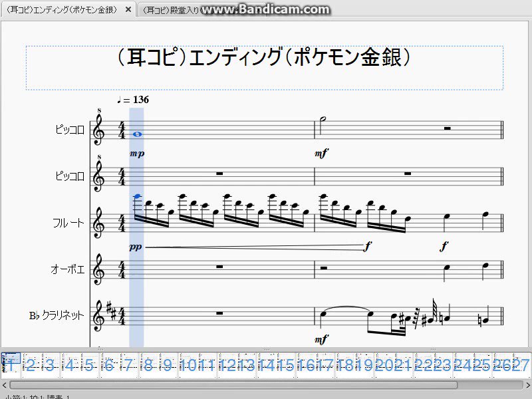Jump to page 6 in the navigator

click(x=109, y=365)
